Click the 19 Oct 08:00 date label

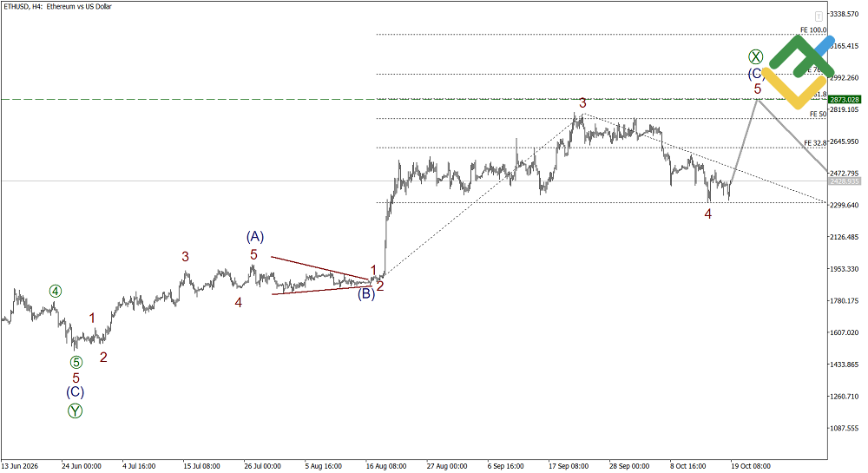pos(751,466)
